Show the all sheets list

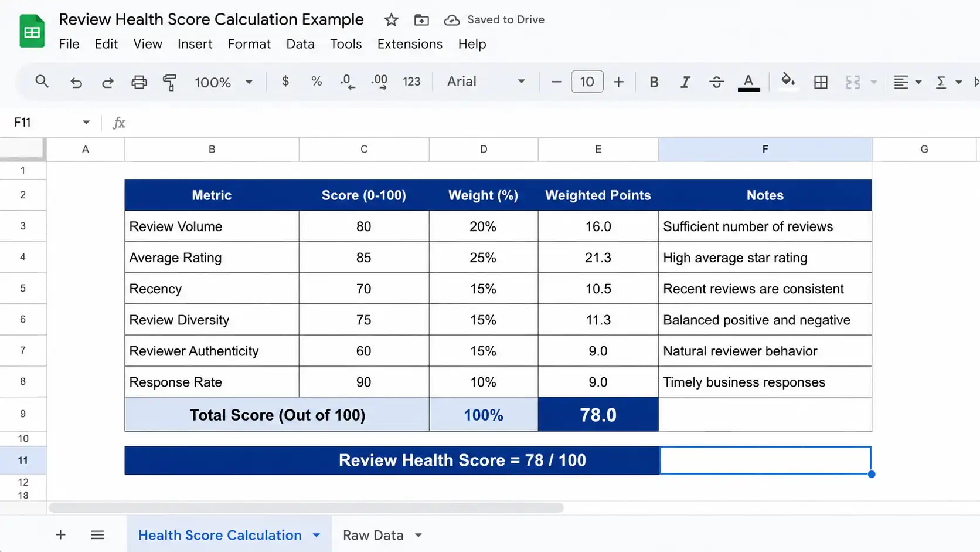[x=97, y=535]
